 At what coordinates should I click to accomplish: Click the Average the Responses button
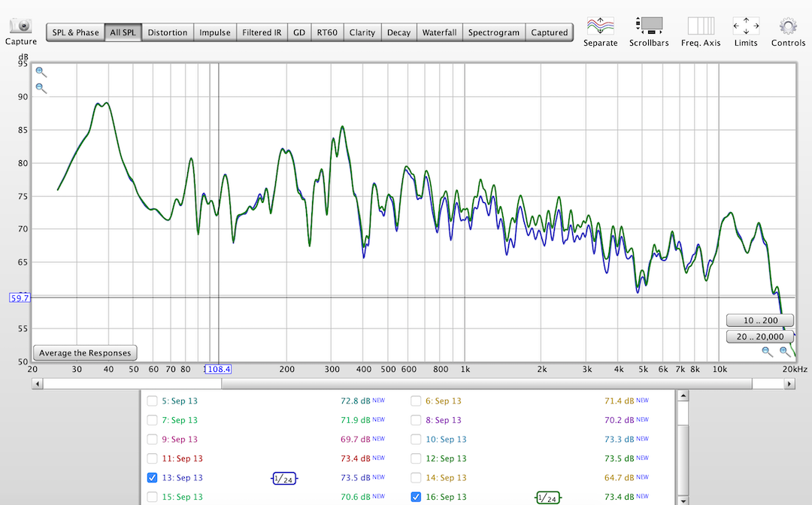(85, 353)
